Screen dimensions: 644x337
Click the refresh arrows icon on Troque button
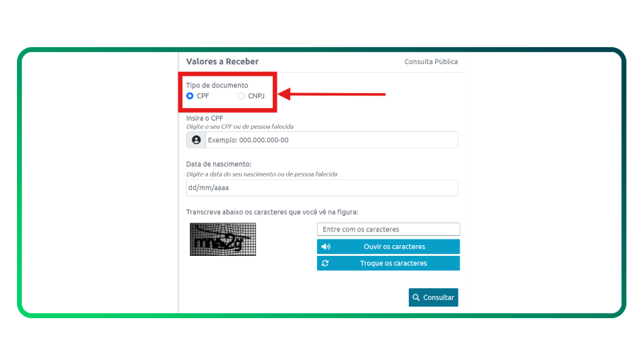[x=325, y=263]
